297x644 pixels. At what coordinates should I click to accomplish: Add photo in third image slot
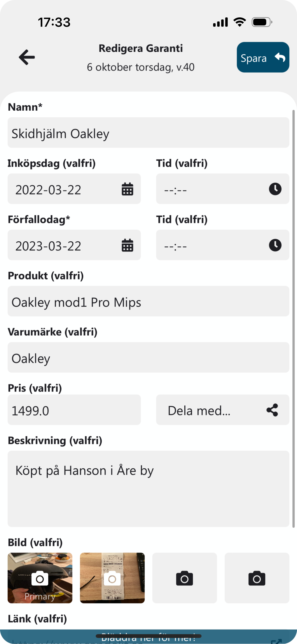(x=184, y=578)
